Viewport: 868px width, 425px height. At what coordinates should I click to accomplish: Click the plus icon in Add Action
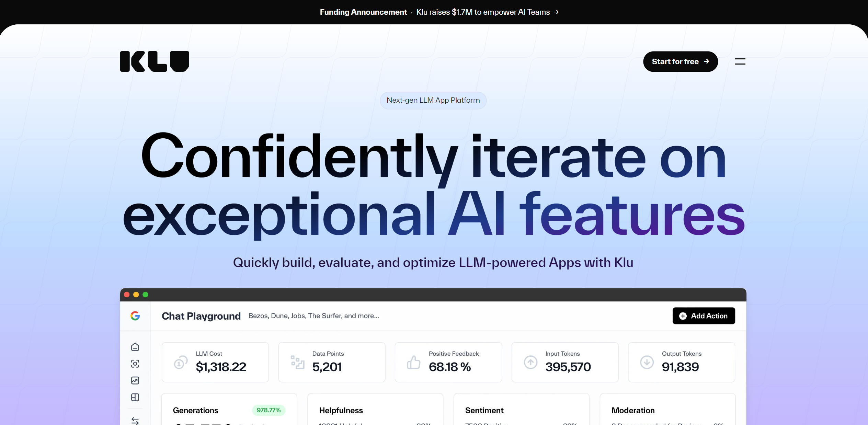click(683, 316)
